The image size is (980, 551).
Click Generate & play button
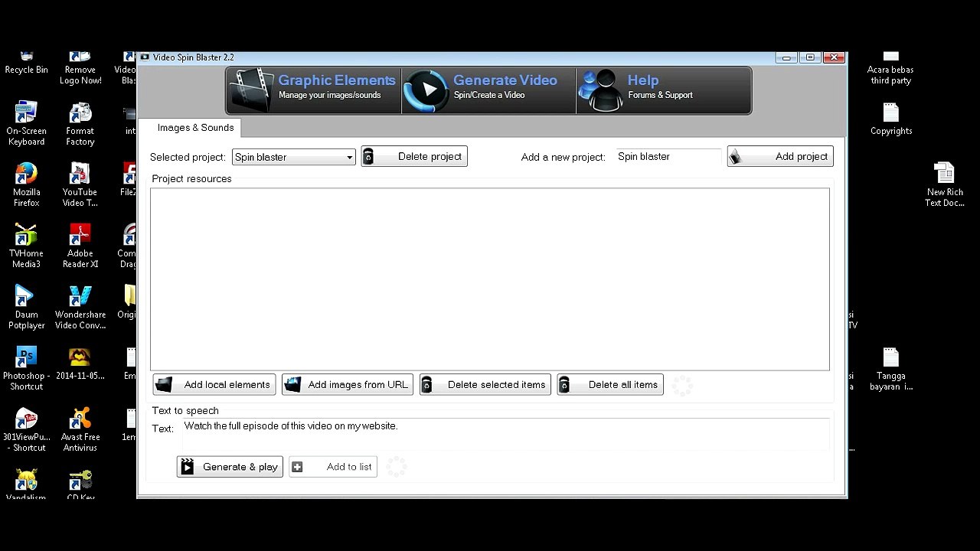(x=230, y=467)
